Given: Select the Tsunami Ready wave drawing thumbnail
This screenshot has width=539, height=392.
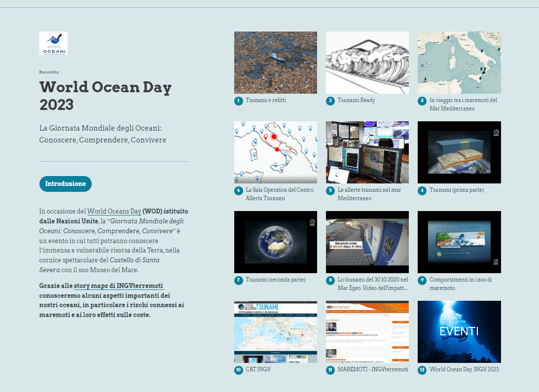Looking at the screenshot, I should pos(367,63).
